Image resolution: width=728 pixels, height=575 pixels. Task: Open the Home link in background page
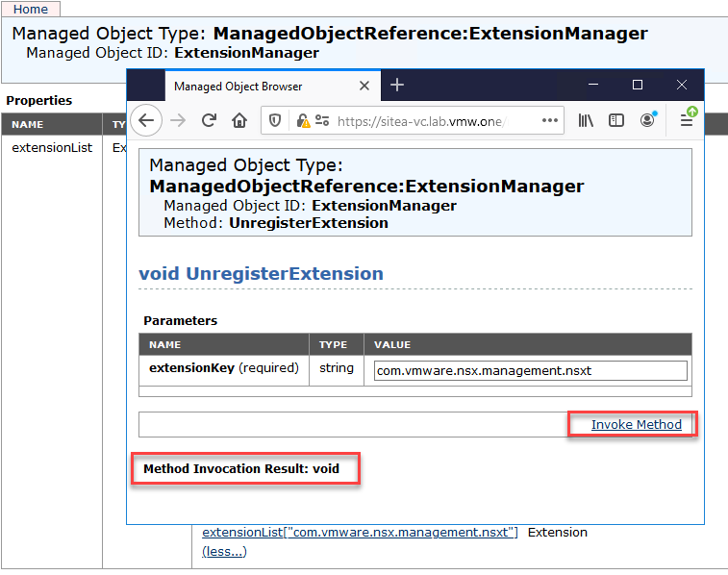[31, 10]
